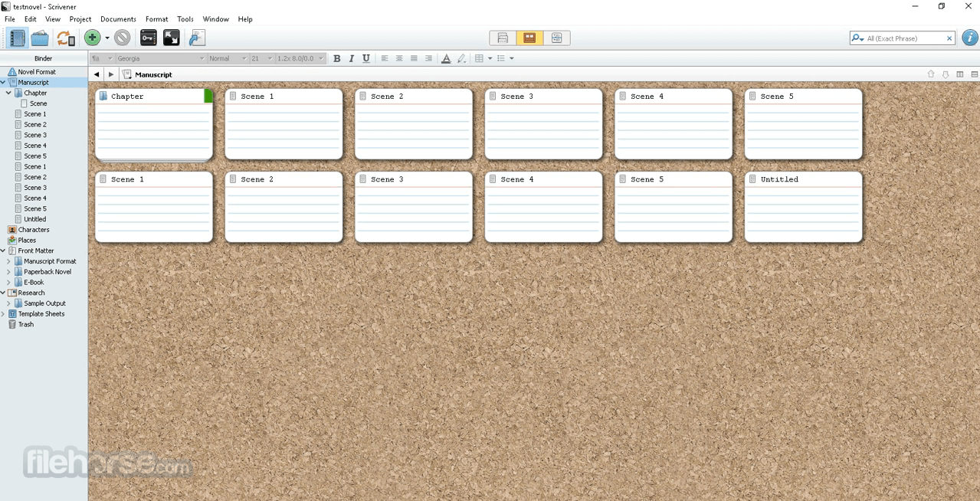
Task: Clear the search field x
Action: tap(949, 38)
